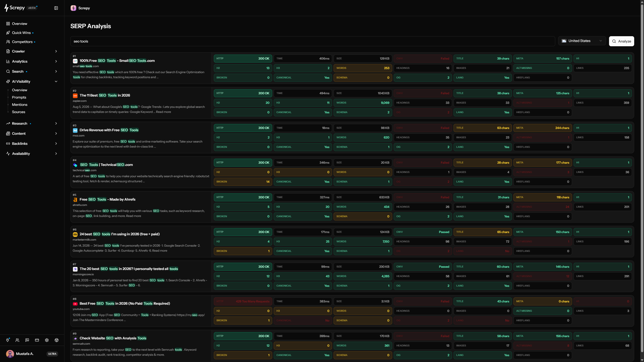Click the YouTube favicon on result #8
The width and height of the screenshot is (644, 362).
click(75, 304)
